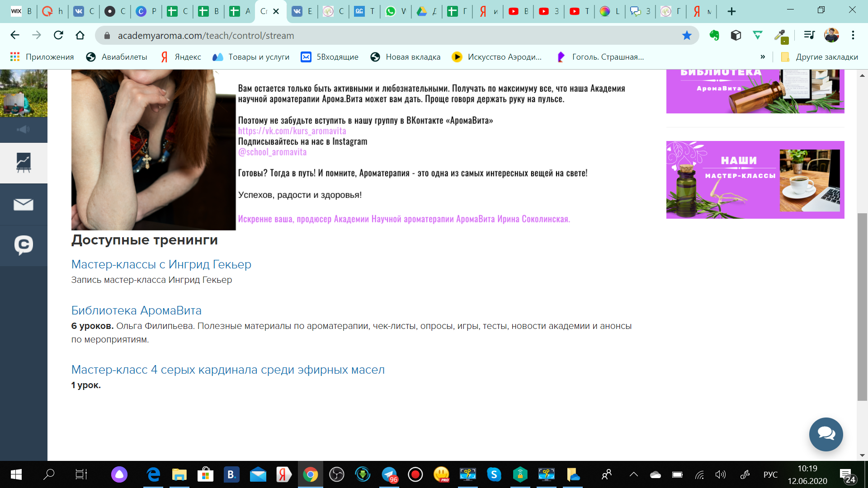Image resolution: width=868 pixels, height=488 pixels.
Task: Click the Библиотека АромаВита banner image
Action: coord(755,91)
